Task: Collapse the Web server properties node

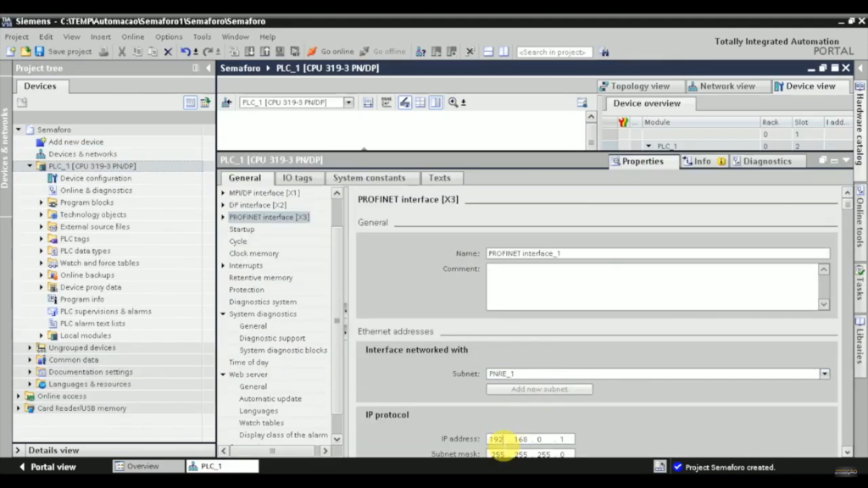Action: click(x=224, y=374)
